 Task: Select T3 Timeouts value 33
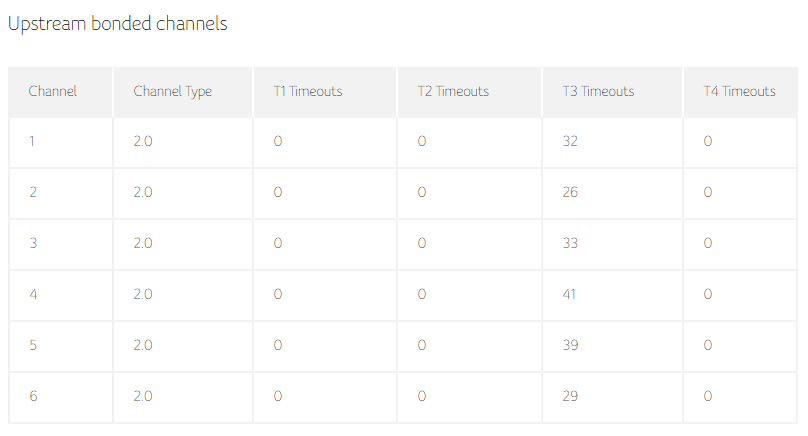(x=570, y=243)
